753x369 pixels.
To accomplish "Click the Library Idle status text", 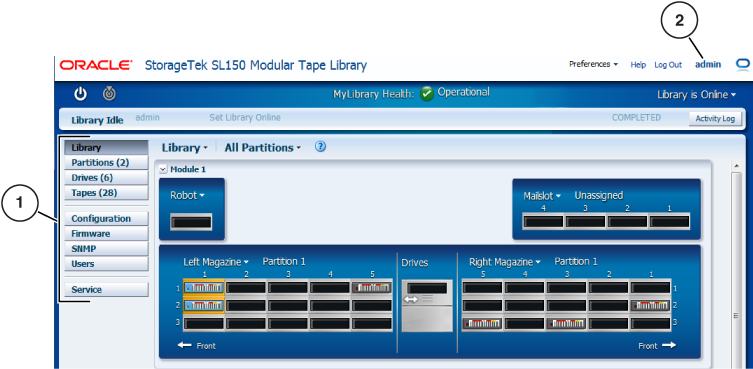I will coord(97,120).
